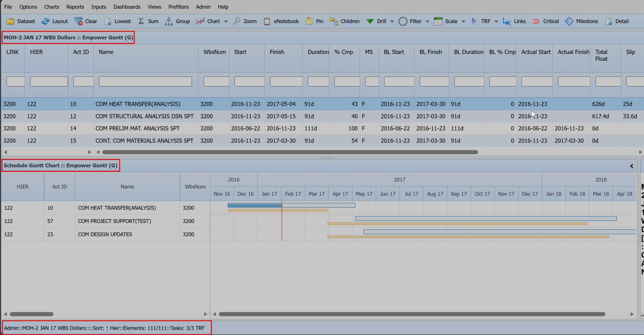Open the Chart dropdown menu

[226, 21]
